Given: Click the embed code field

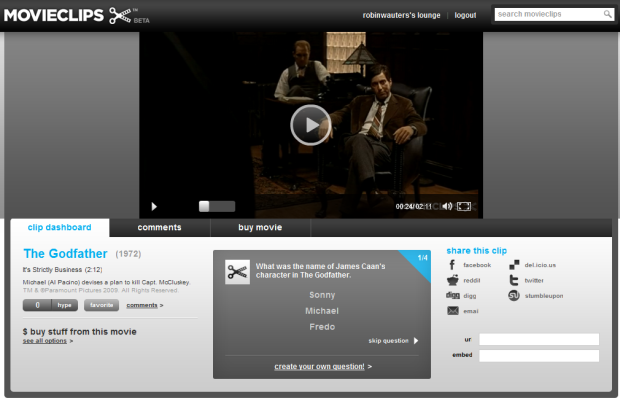Looking at the screenshot, I should pyautogui.click(x=539, y=356).
